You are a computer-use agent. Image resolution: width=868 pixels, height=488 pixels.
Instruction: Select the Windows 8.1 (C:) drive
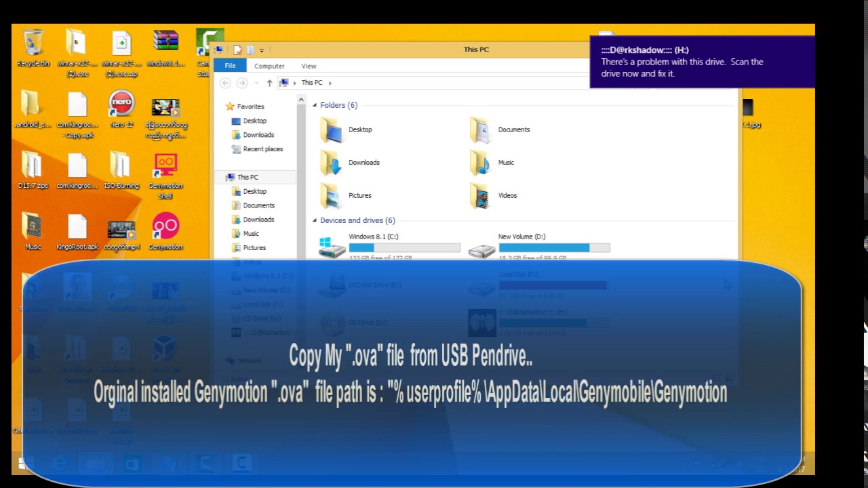tap(390, 247)
